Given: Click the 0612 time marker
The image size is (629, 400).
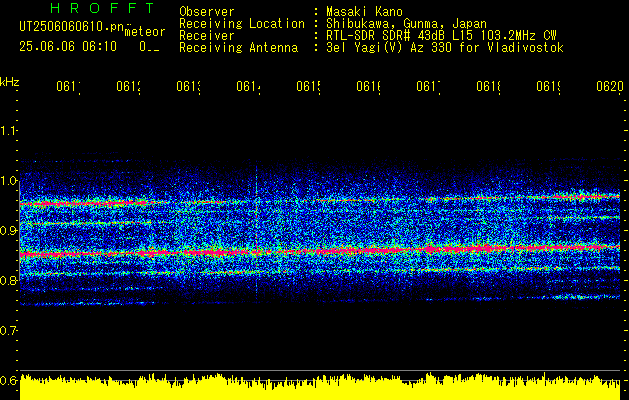Looking at the screenshot, I should [x=128, y=87].
